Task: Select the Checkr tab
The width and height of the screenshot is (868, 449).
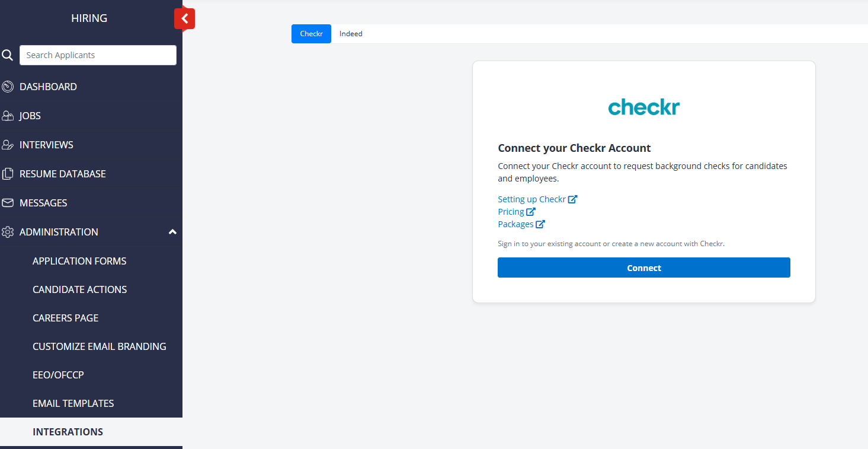Action: coord(311,34)
